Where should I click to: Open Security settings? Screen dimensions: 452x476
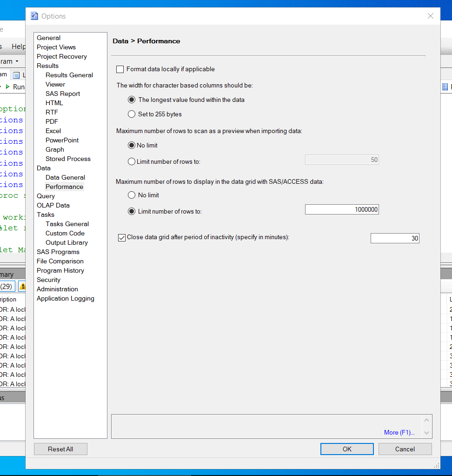48,280
